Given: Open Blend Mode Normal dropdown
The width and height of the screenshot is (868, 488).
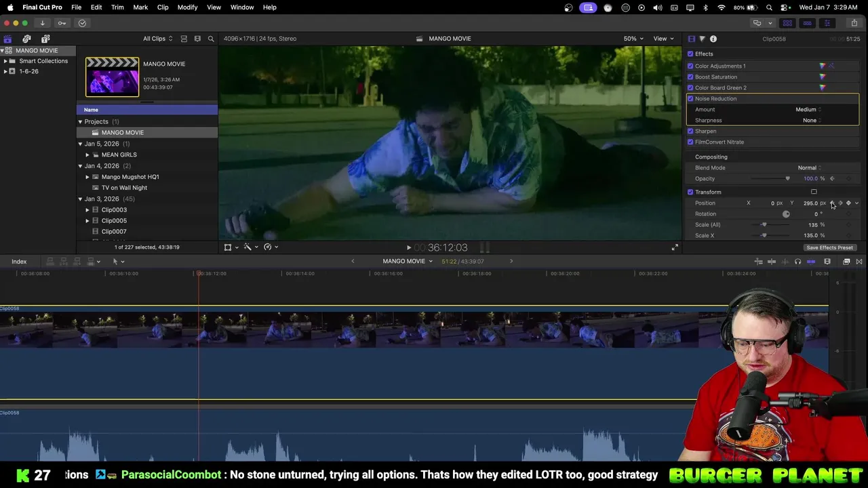Looking at the screenshot, I should pyautogui.click(x=810, y=167).
